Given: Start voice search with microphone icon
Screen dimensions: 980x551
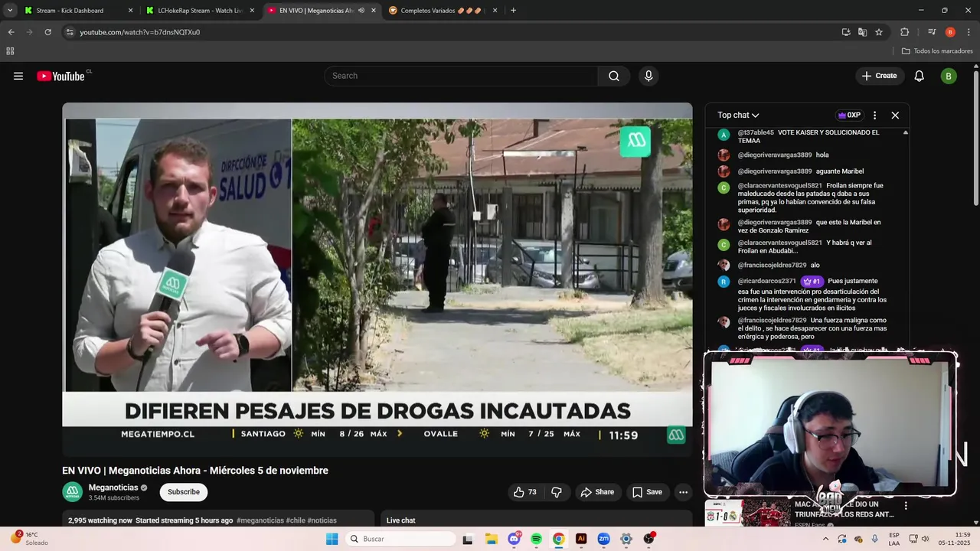Looking at the screenshot, I should click(x=648, y=76).
